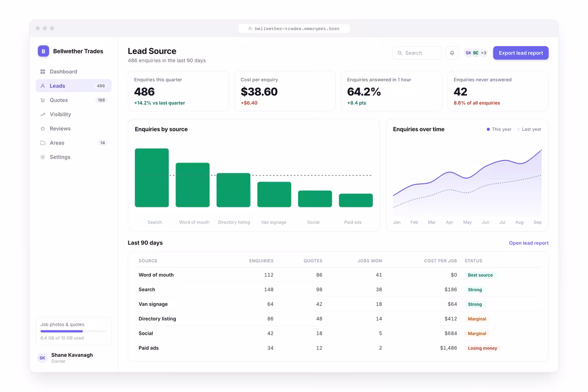Click the Paid ads chart bar

pyautogui.click(x=356, y=200)
